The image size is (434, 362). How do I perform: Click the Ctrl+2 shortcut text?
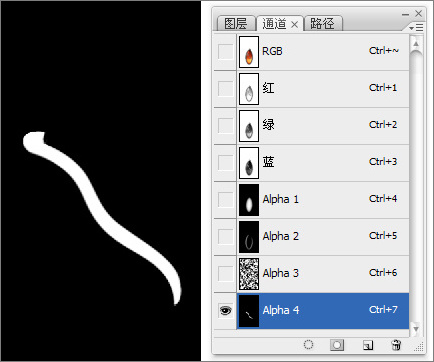point(383,125)
